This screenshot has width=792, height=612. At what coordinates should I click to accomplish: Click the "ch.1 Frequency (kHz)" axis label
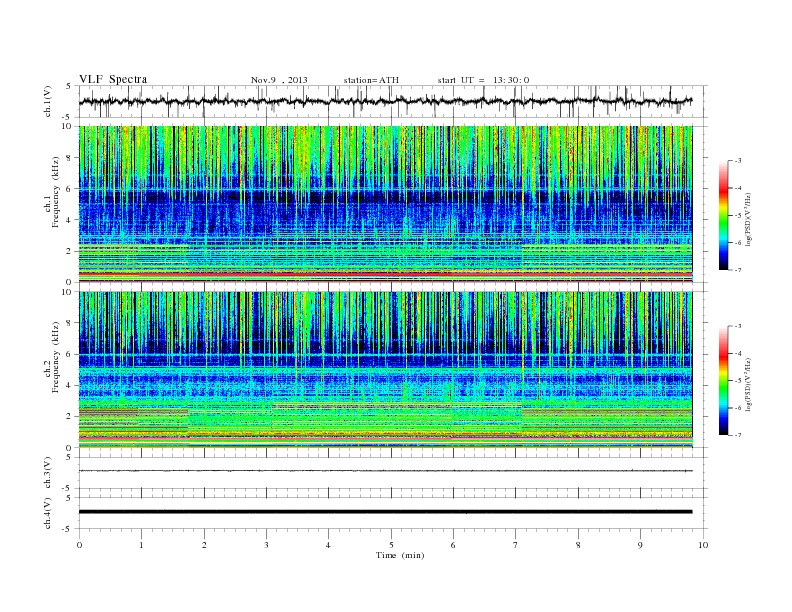tap(52, 192)
